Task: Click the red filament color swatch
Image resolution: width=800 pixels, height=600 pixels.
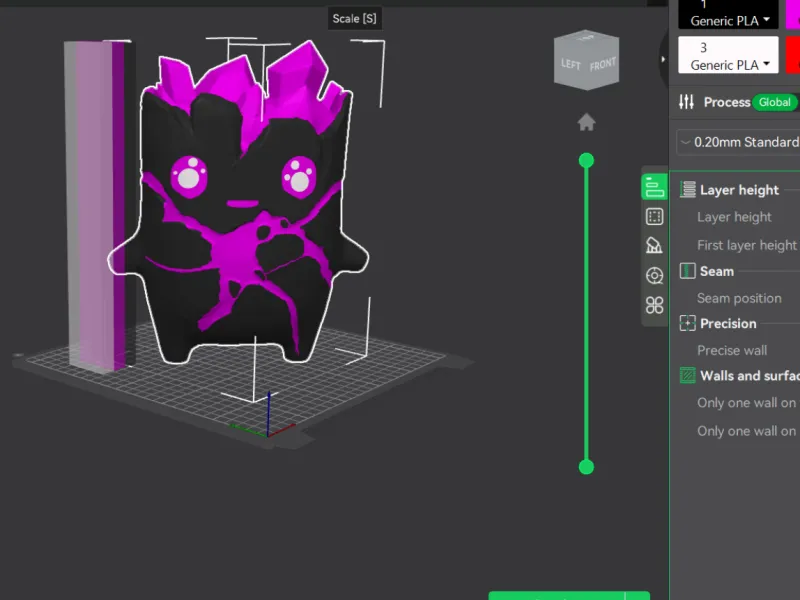Action: 793,55
